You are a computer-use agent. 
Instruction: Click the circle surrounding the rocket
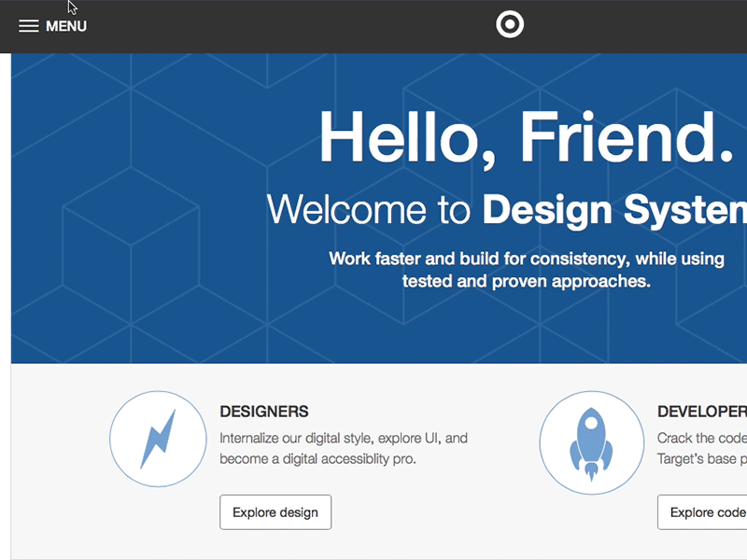click(x=591, y=439)
